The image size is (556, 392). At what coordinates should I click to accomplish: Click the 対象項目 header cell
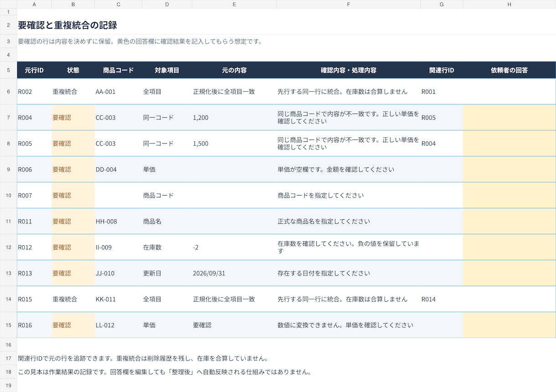click(167, 70)
